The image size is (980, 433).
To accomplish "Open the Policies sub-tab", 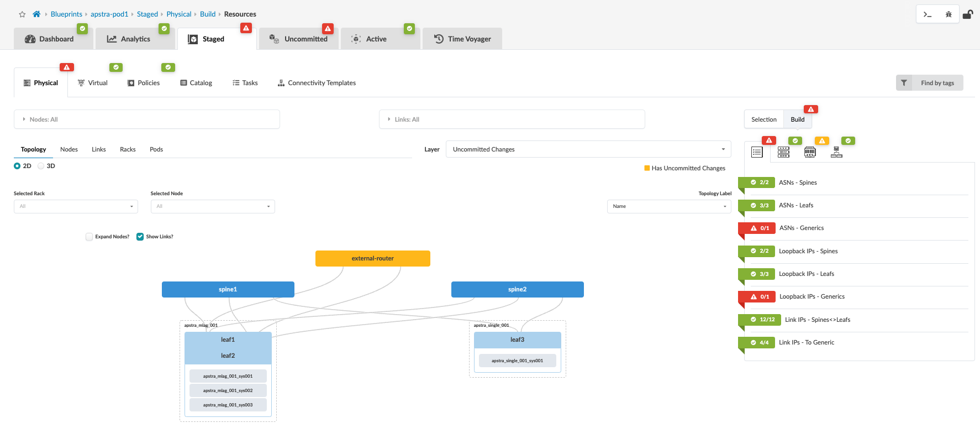I will tap(144, 83).
